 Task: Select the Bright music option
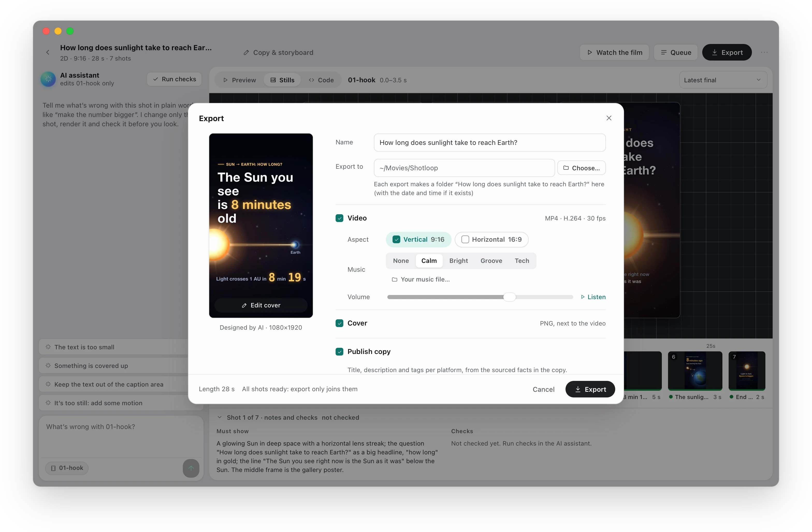click(458, 261)
